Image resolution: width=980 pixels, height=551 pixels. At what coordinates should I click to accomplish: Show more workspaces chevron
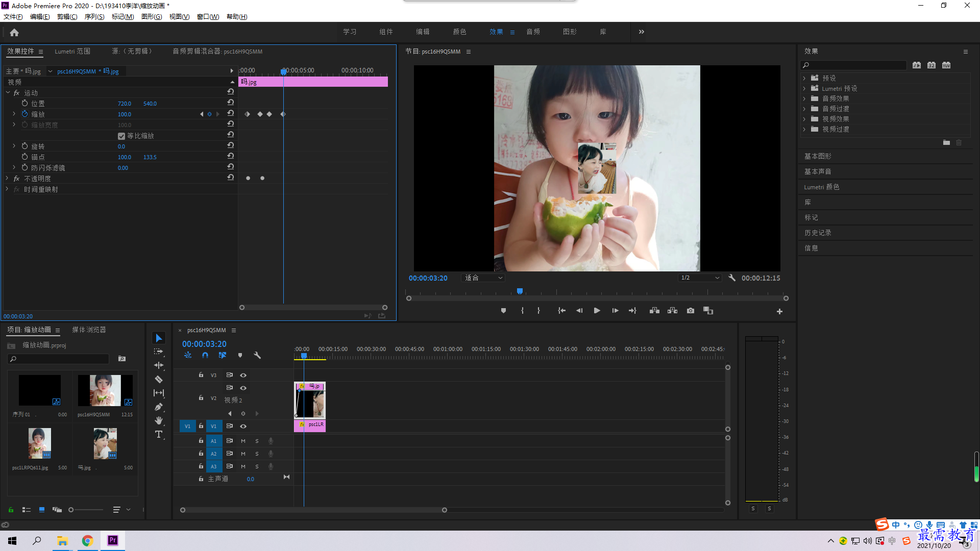(x=642, y=32)
